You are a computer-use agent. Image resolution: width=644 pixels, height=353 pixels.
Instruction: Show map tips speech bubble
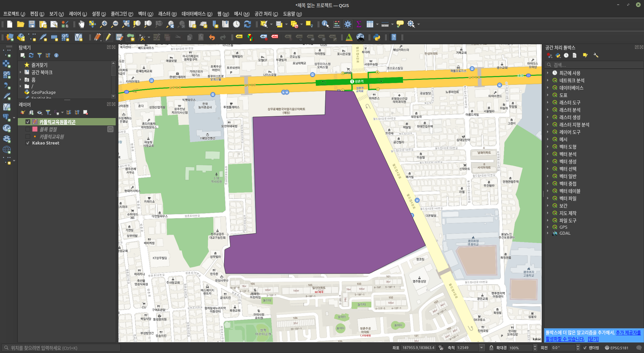coord(400,24)
